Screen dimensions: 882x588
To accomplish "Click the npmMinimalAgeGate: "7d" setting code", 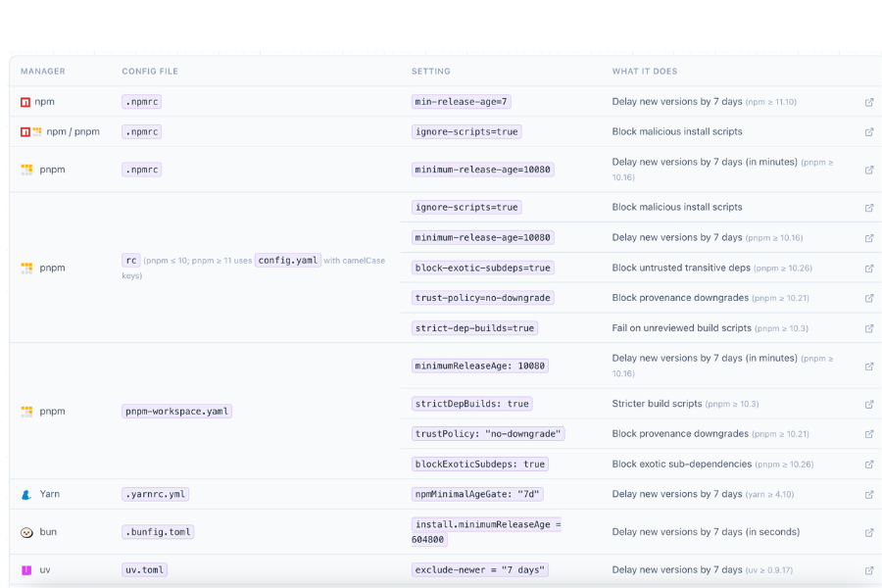I will pos(478,495).
